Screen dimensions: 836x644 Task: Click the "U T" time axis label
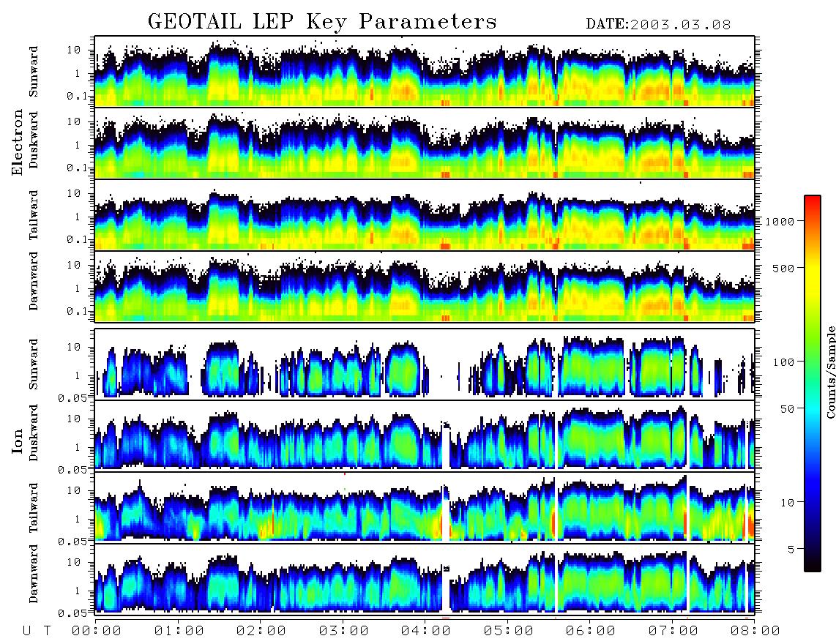[x=37, y=631]
